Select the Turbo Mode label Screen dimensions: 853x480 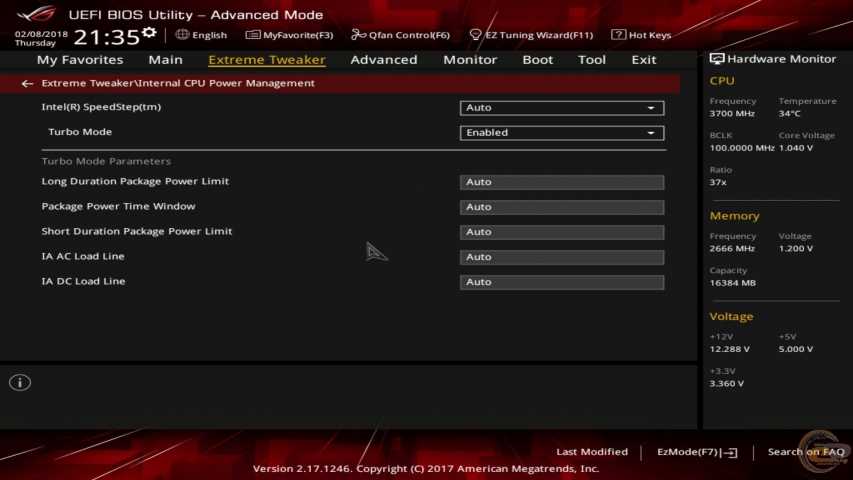coord(80,132)
